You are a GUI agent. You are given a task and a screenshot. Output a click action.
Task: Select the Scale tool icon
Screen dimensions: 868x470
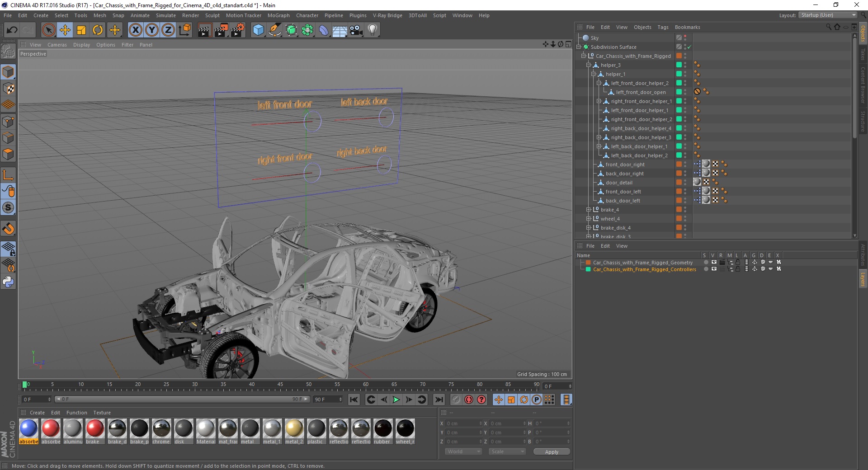pyautogui.click(x=81, y=30)
